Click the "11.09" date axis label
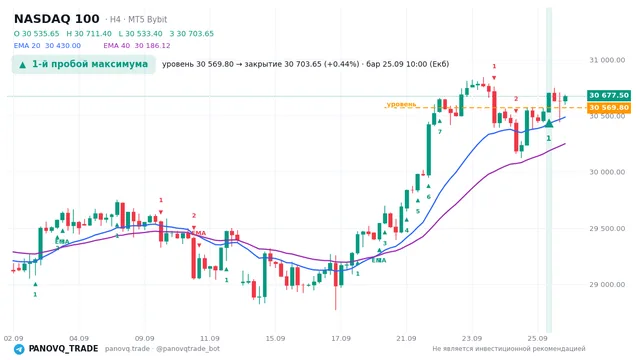This screenshot has height=360, width=640. [x=210, y=338]
